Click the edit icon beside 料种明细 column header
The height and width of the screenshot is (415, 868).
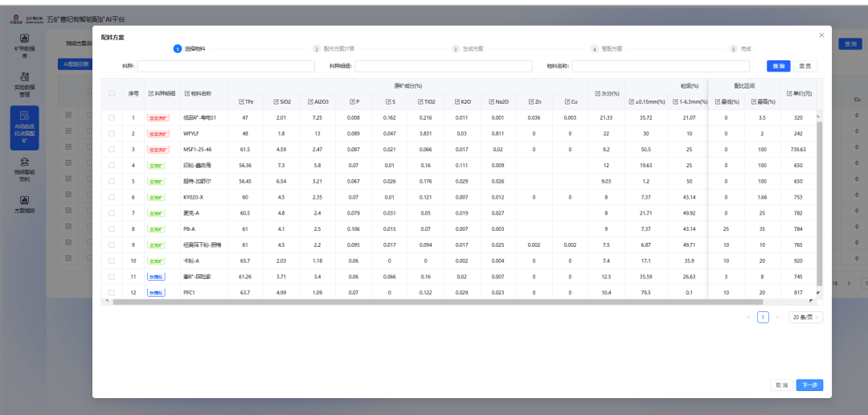(150, 93)
